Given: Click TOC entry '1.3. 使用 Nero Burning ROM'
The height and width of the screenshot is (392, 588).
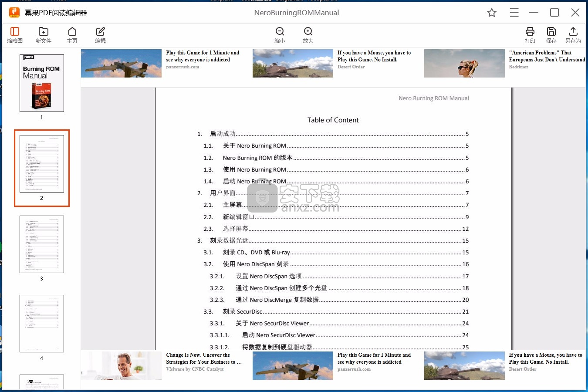Looking at the screenshot, I should point(336,169).
